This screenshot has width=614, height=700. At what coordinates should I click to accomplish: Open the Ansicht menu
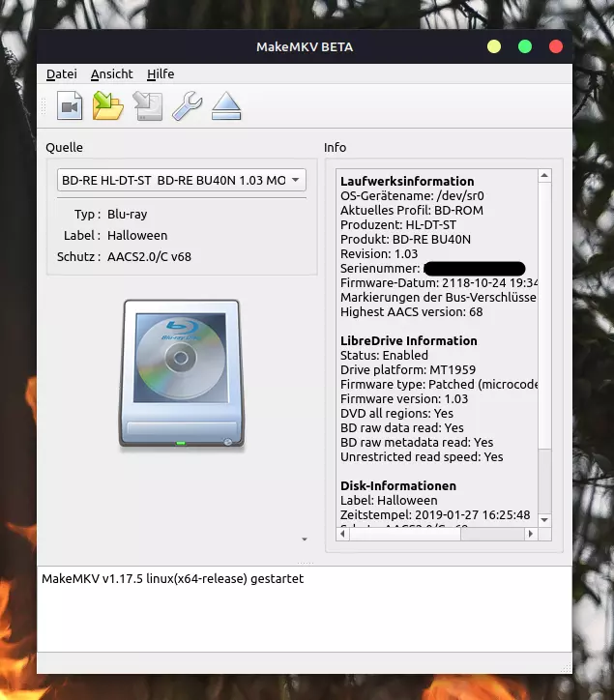111,73
